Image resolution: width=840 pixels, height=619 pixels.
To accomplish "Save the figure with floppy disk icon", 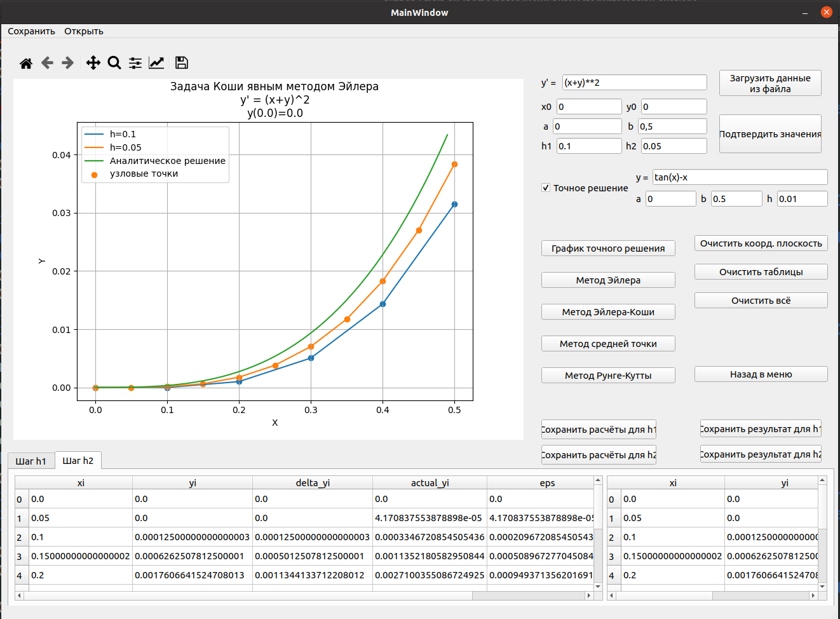I will pyautogui.click(x=182, y=63).
